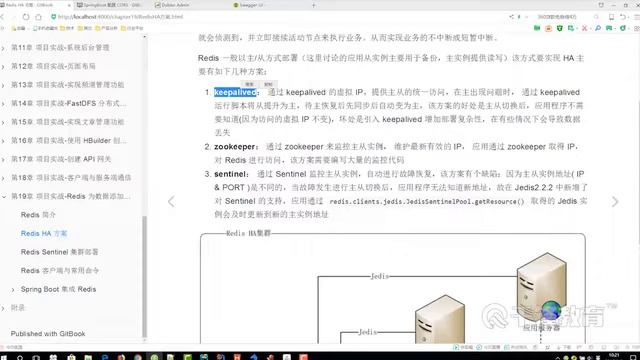The width and height of the screenshot is (640, 360).
Task: Go to previous page with left arrow
Action: [x=171, y=201]
